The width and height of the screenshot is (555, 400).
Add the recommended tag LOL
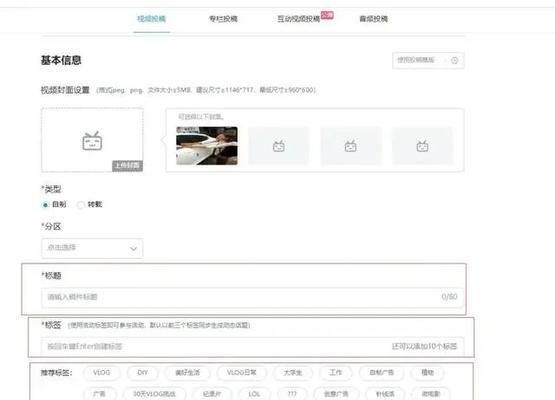coord(254,394)
